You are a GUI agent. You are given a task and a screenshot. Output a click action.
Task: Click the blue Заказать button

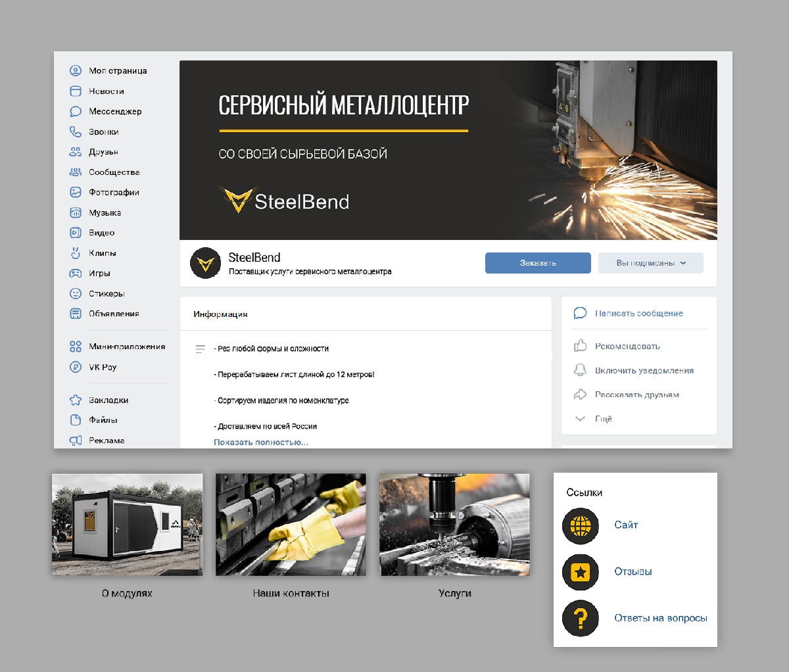(x=538, y=263)
